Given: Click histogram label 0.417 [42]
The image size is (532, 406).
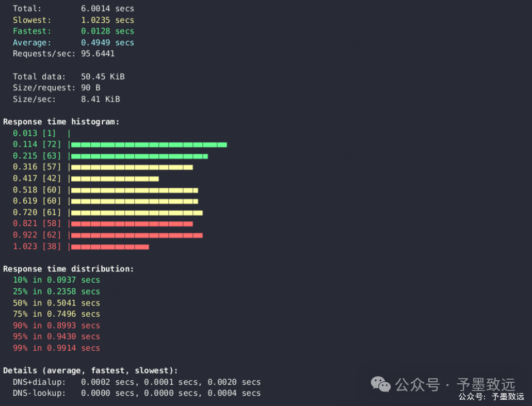Looking at the screenshot, I should [37, 178].
